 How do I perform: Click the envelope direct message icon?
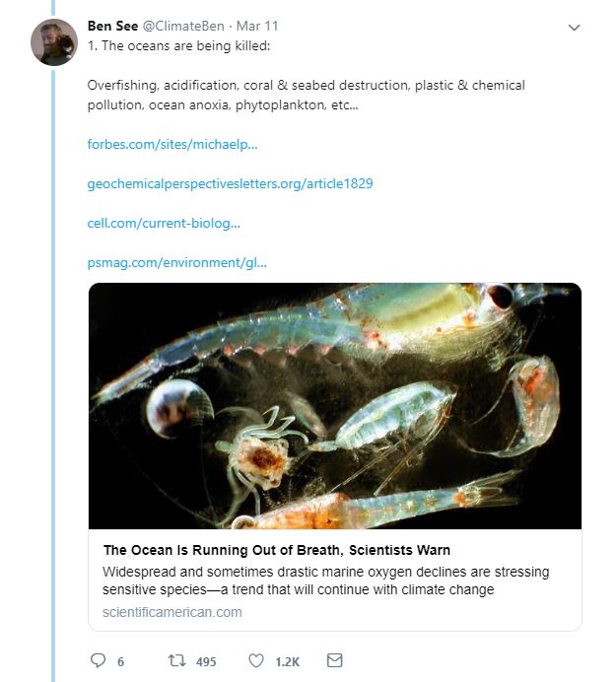[x=334, y=661]
